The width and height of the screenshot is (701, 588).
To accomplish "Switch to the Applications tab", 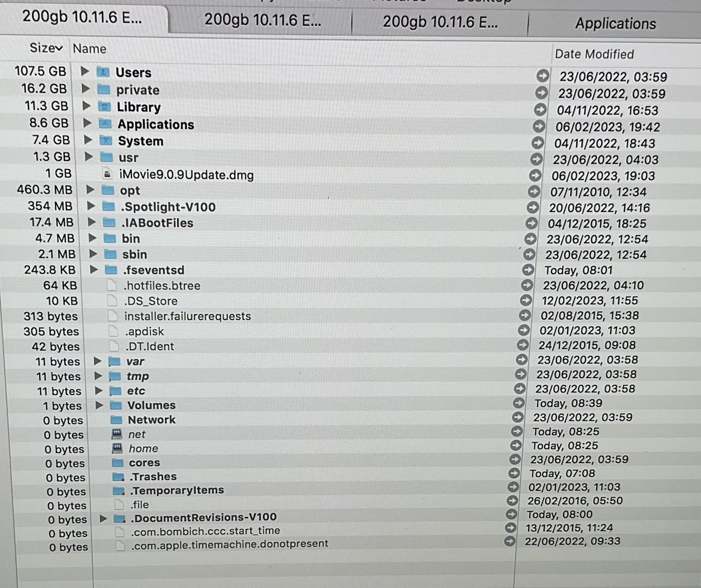I will pos(615,23).
